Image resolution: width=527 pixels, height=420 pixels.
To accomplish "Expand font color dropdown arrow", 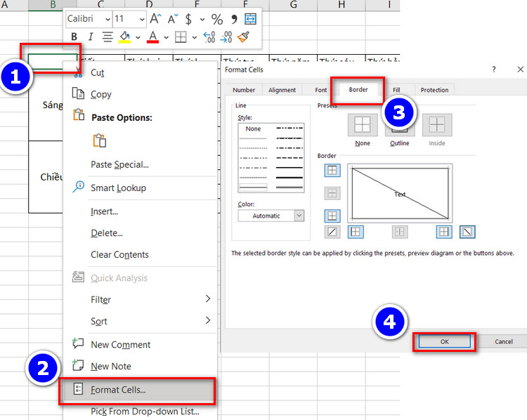I will [x=166, y=37].
